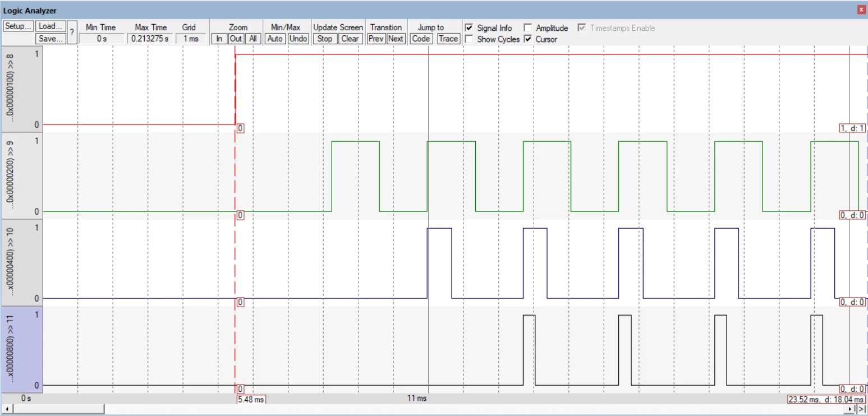This screenshot has width=868, height=416.
Task: Click the Load... button
Action: 51,26
